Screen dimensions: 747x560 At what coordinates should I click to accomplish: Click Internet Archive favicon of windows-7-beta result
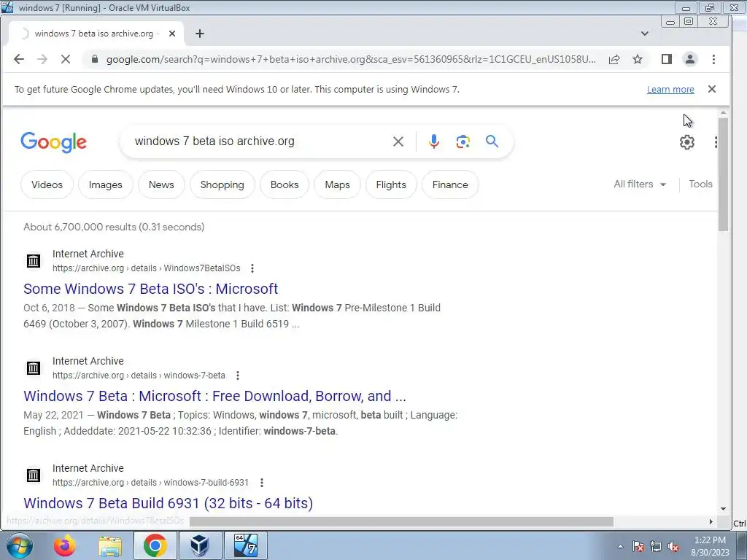coord(34,367)
